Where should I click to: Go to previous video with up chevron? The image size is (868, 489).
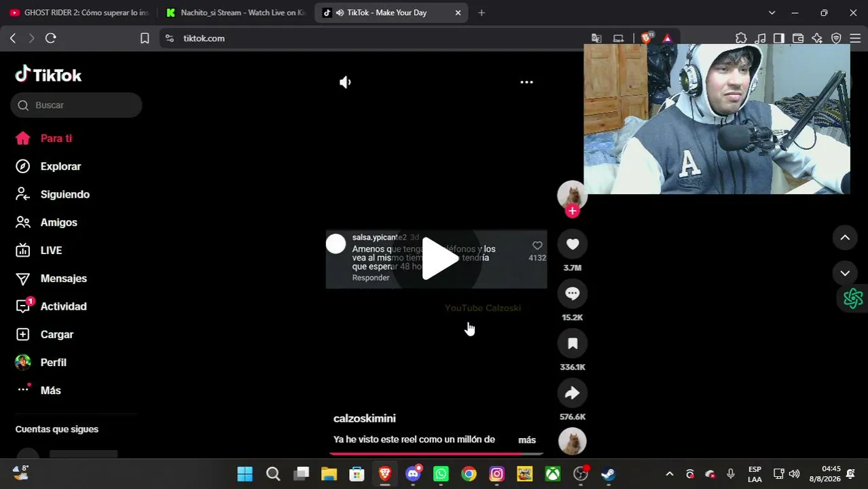click(x=845, y=237)
